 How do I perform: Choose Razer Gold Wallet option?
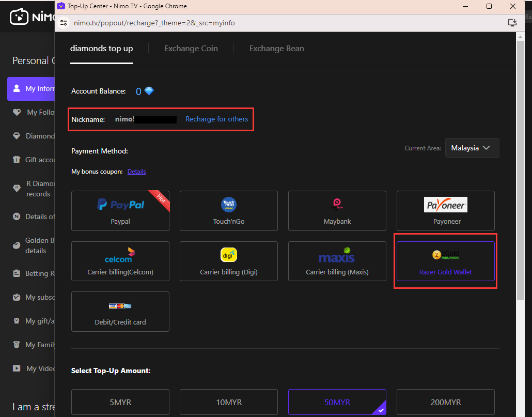click(445, 261)
